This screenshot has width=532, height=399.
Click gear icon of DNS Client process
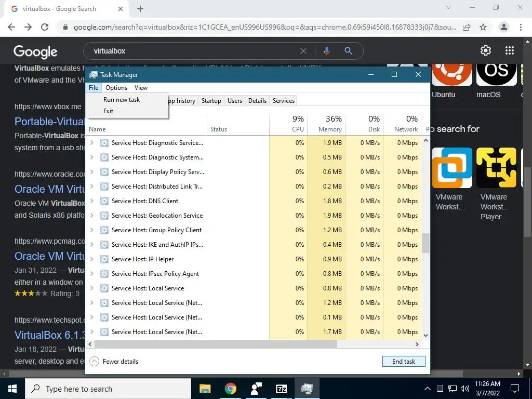click(104, 201)
